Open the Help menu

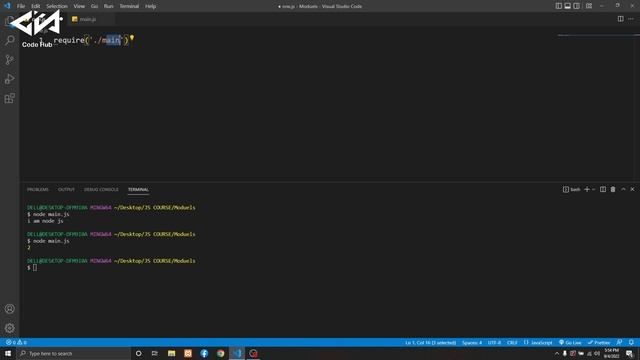pyautogui.click(x=151, y=6)
